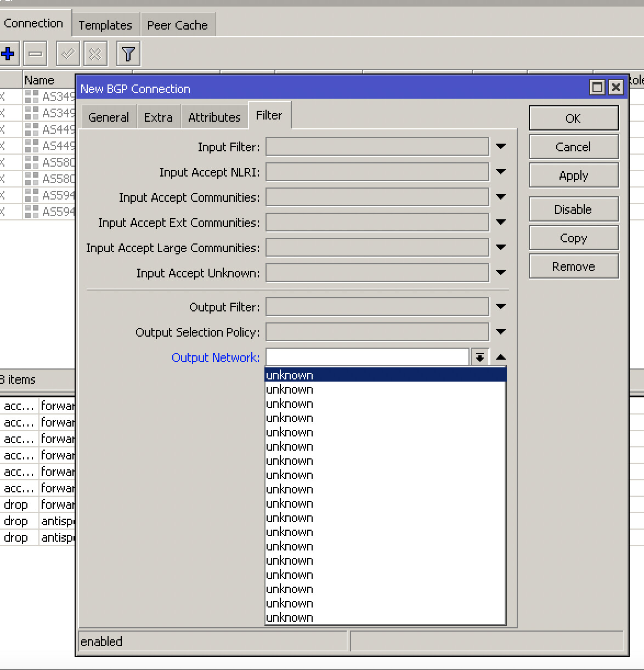Click the Input Accept Communities text field
Screen dimensions: 644x670
(x=377, y=197)
